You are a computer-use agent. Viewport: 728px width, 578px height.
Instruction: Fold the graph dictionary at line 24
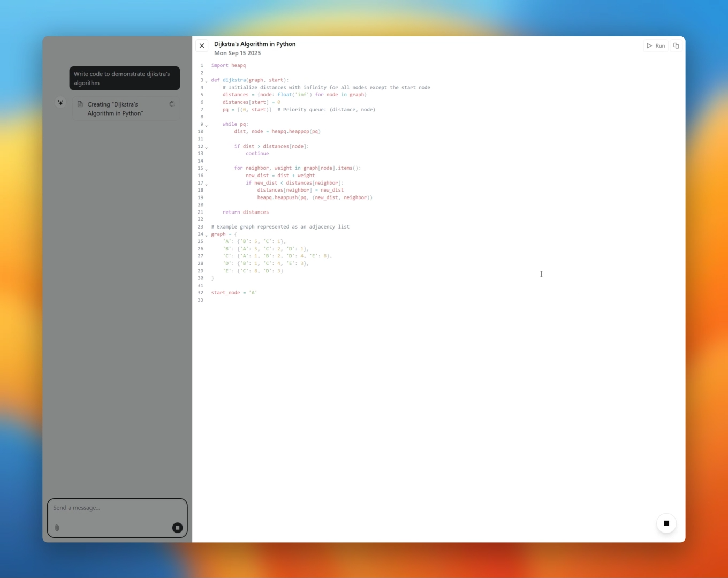207,235
